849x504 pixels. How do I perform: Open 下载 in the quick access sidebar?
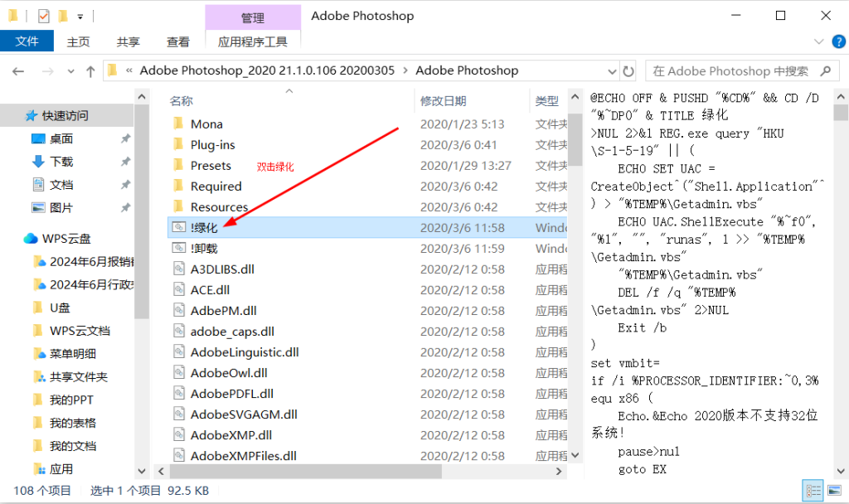tap(61, 162)
